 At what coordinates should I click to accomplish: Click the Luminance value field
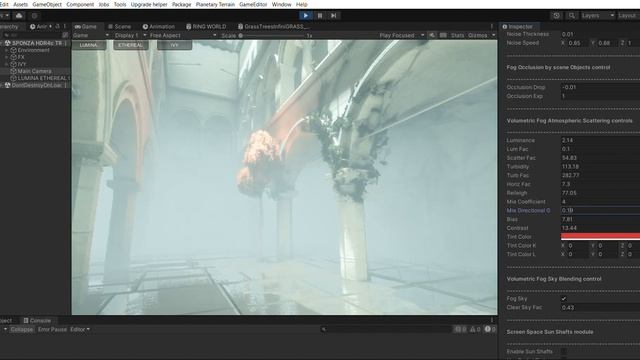(600, 140)
